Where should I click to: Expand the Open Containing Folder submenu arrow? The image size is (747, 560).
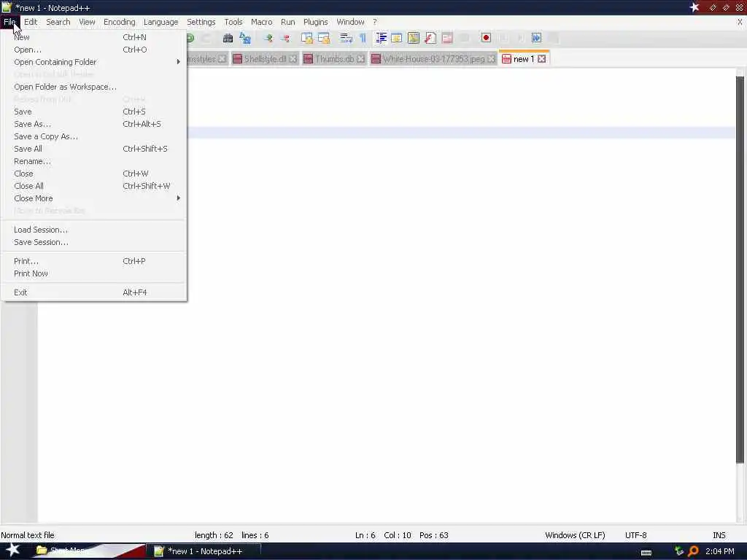tap(178, 62)
